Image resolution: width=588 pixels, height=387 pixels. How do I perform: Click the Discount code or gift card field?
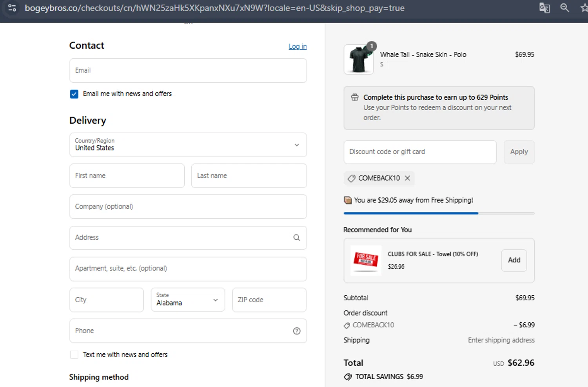pos(420,152)
